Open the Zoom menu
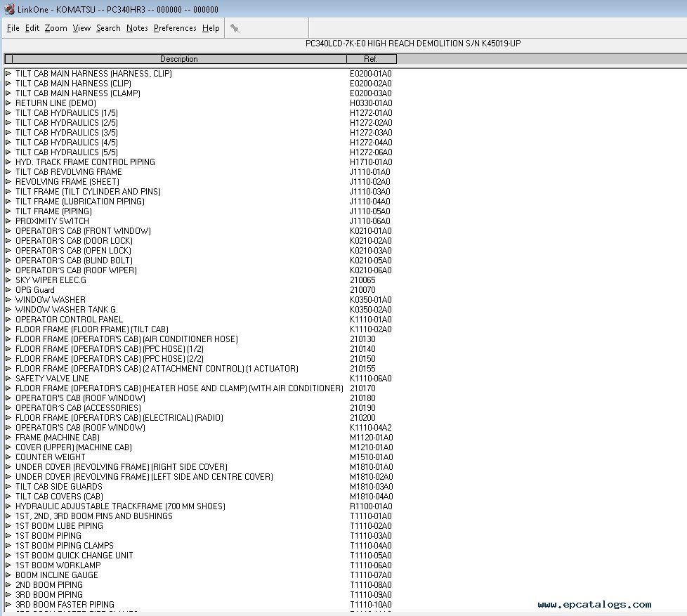Screen dimensions: 687x616 click(55, 28)
